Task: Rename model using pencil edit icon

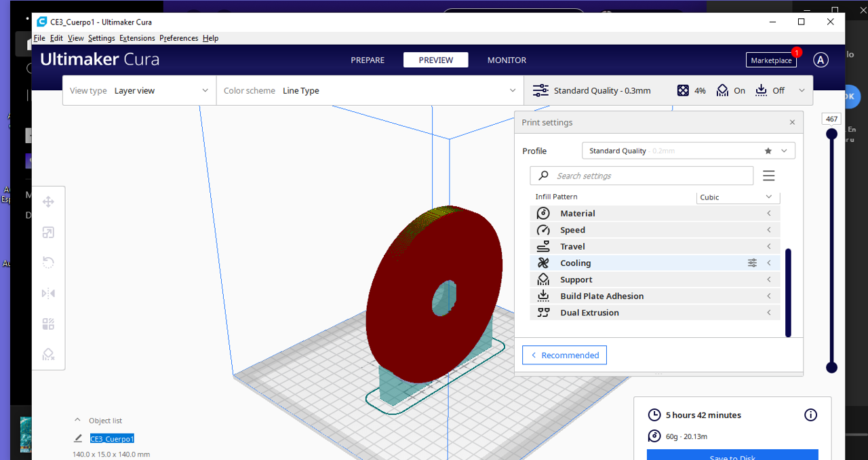Action: click(78, 438)
